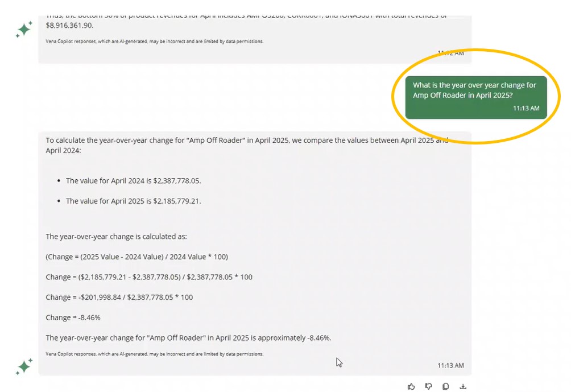Download the Copilot response
571x392 pixels.
point(463,386)
